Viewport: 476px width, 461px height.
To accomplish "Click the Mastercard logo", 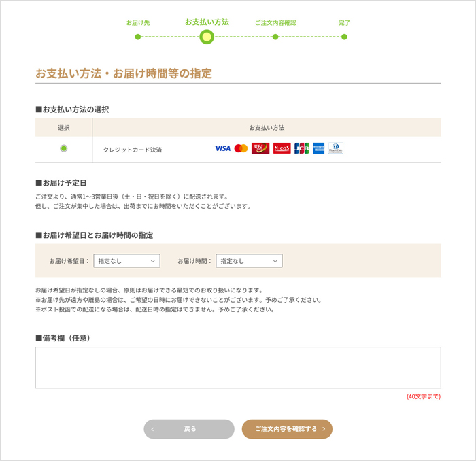I will click(241, 148).
